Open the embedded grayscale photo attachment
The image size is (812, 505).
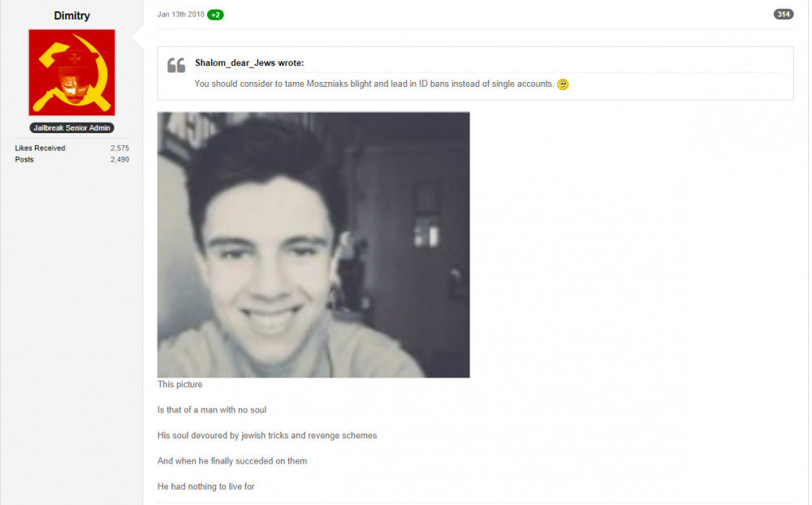click(x=313, y=244)
